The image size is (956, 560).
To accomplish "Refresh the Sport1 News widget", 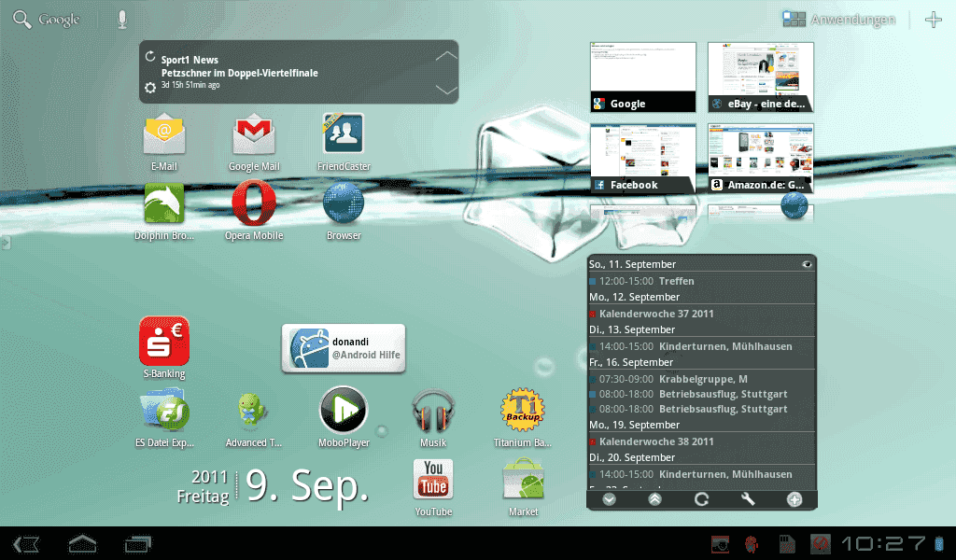I will (x=150, y=57).
